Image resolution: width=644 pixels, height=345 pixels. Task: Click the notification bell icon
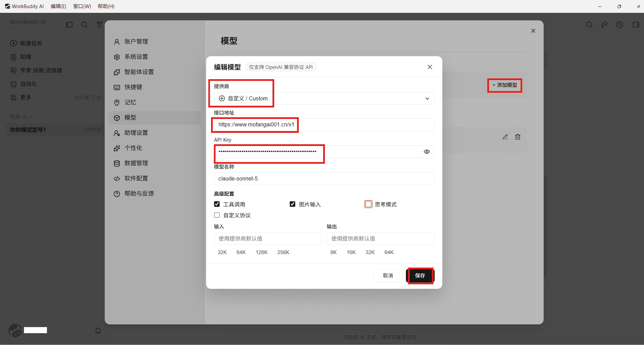[x=98, y=330]
